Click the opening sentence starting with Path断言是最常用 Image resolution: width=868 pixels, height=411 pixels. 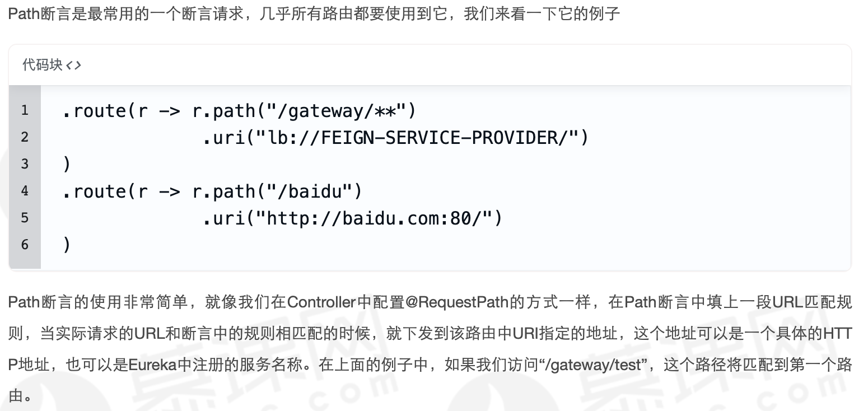click(x=314, y=13)
